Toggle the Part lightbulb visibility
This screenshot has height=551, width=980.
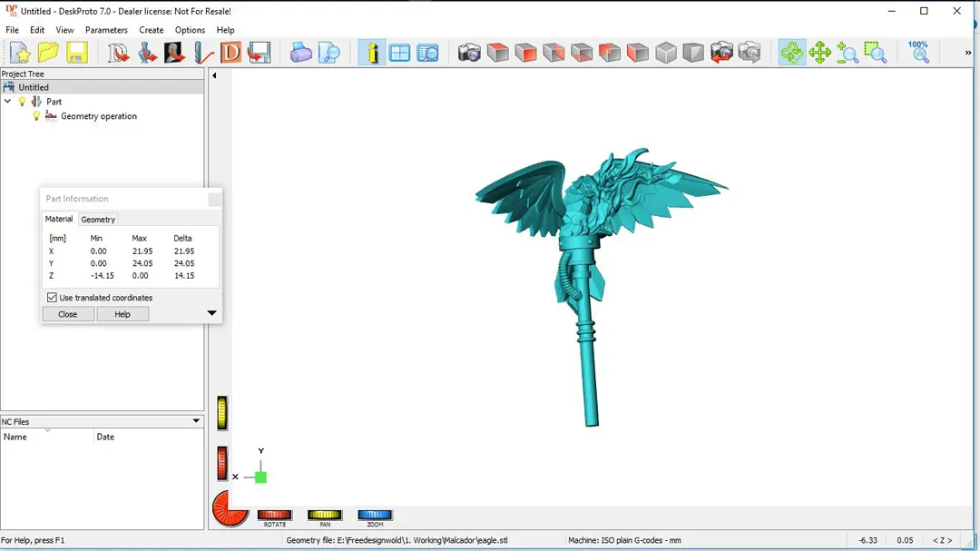coord(23,102)
